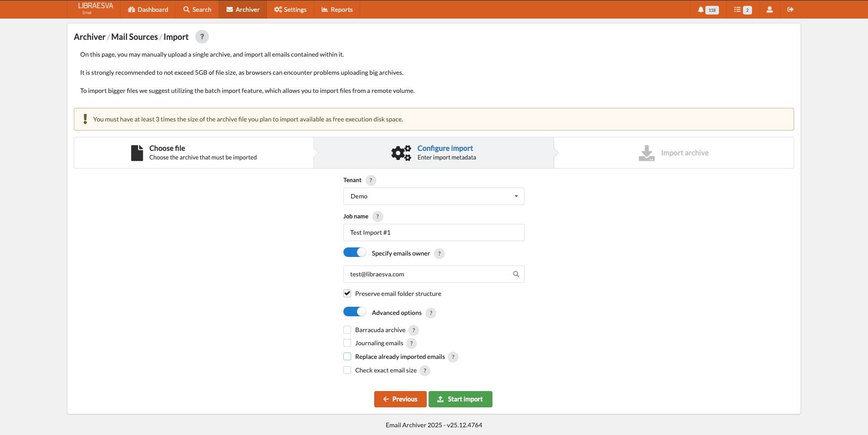Open the user profile icon

click(x=769, y=10)
